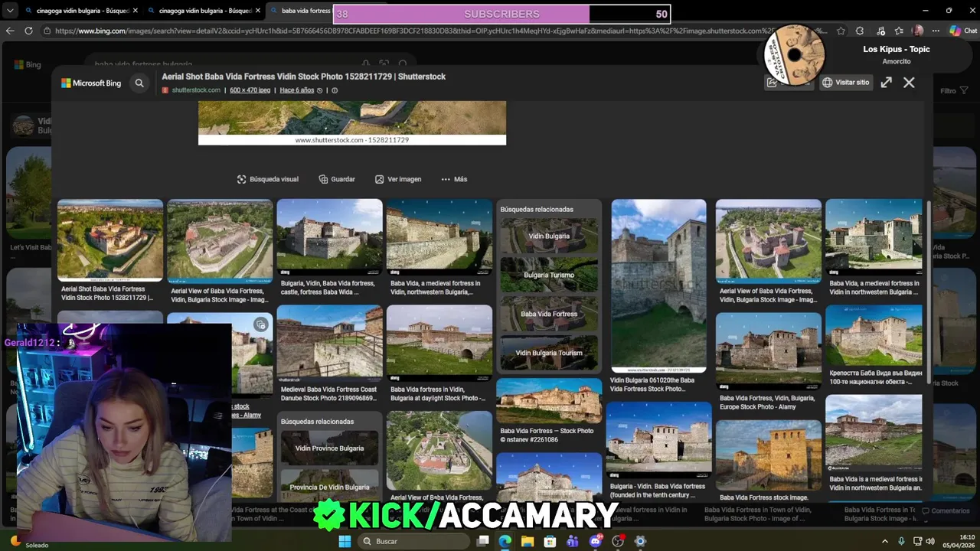Open browser settings three-dot menu
Viewport: 980px width, 551px height.
936,31
